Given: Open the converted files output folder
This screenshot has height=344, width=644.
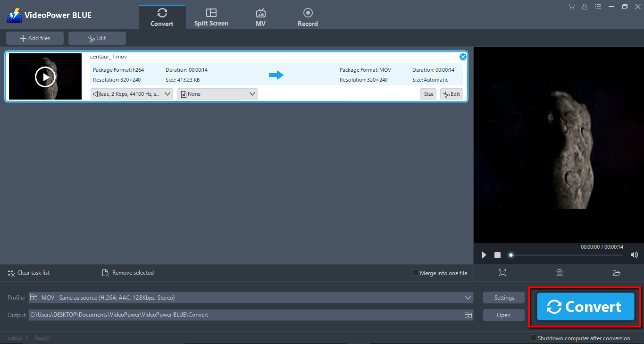Looking at the screenshot, I should click(616, 273).
